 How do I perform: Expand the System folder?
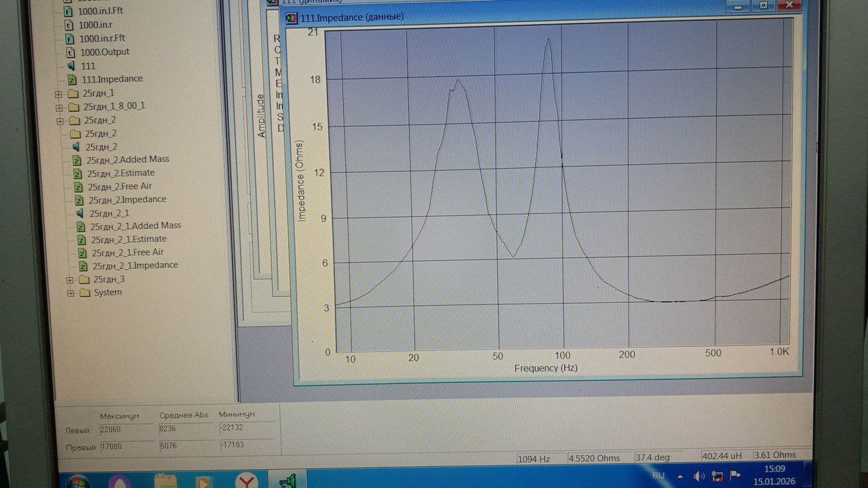(x=71, y=293)
